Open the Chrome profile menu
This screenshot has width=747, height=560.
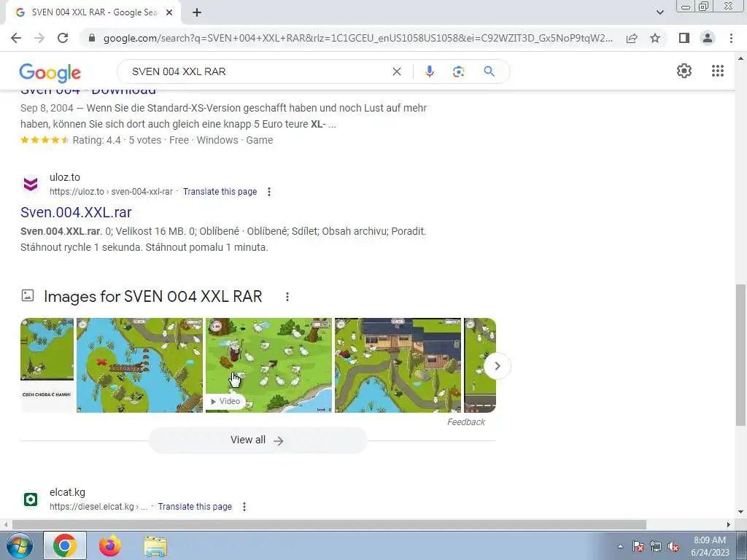pos(708,38)
